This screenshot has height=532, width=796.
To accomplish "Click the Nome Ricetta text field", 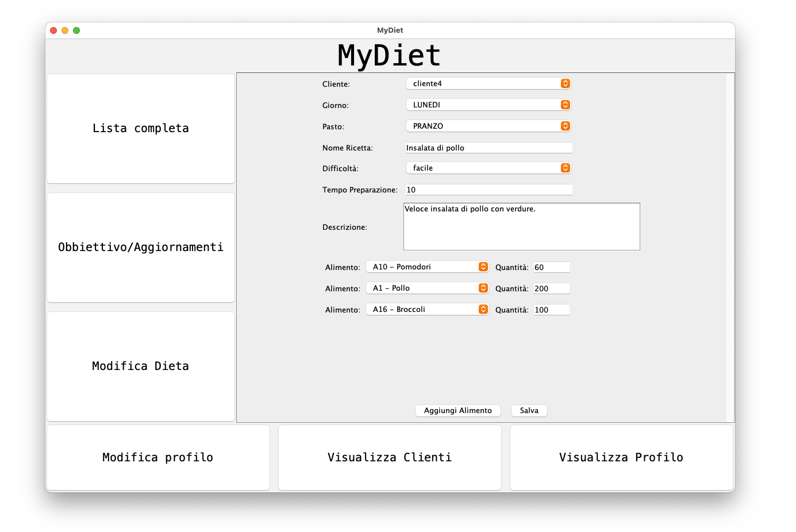I will (x=489, y=148).
